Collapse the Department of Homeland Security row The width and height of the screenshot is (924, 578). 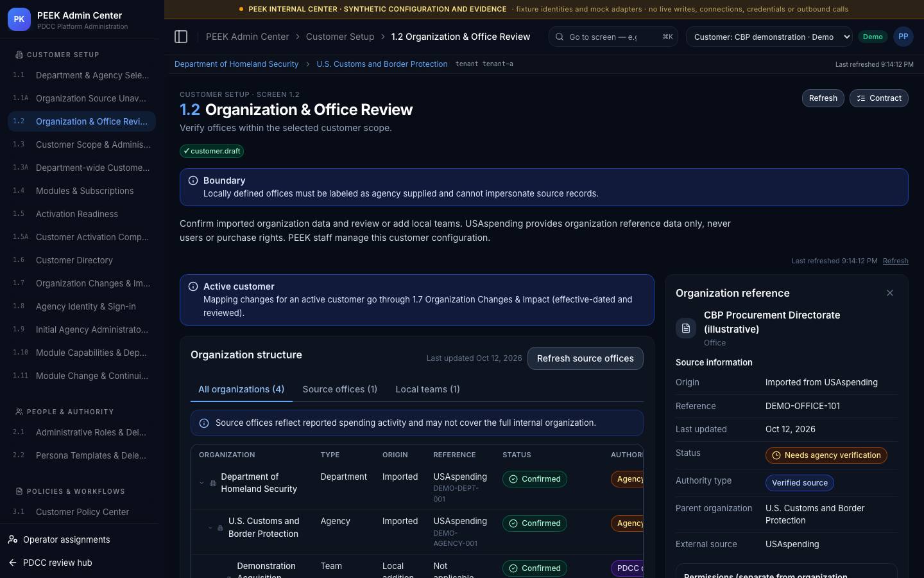(201, 483)
